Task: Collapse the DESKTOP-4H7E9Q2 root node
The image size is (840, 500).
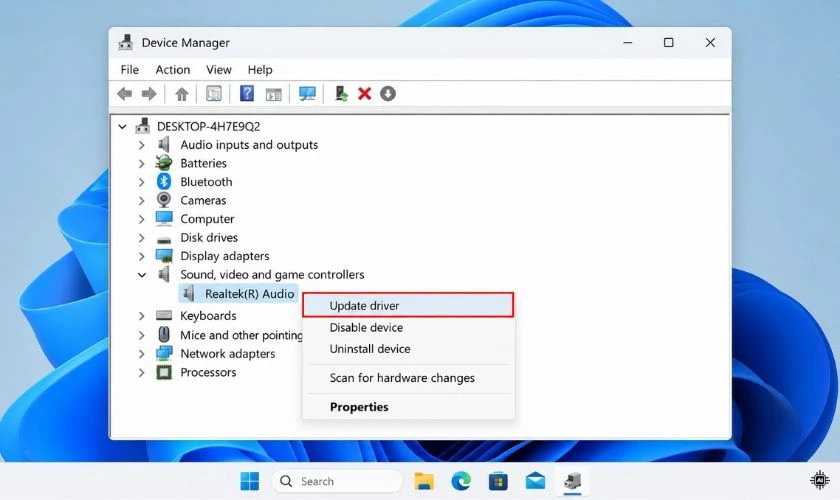Action: [x=123, y=126]
